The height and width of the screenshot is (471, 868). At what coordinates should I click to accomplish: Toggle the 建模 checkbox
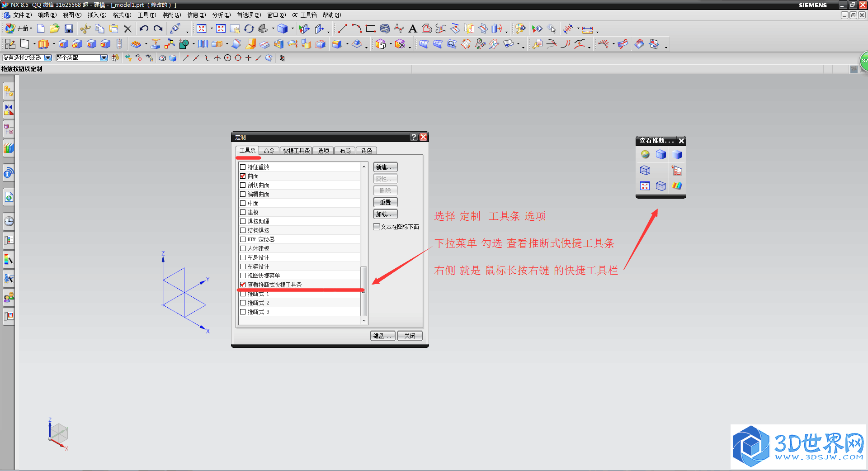243,212
